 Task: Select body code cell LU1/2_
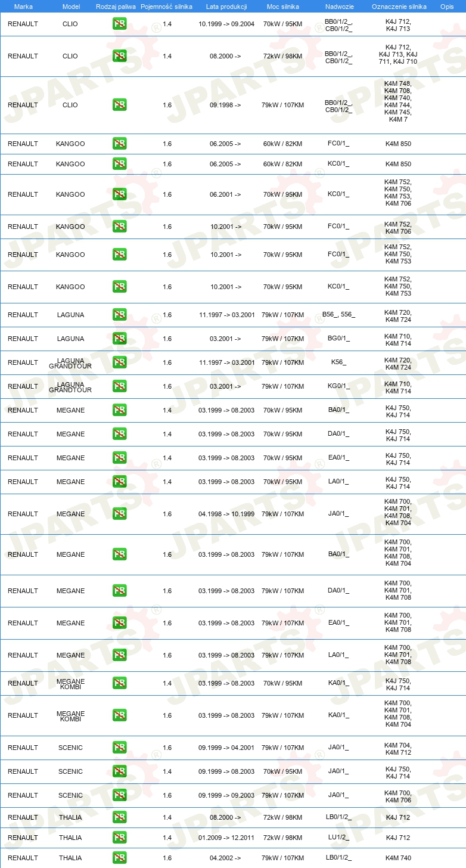tap(338, 838)
